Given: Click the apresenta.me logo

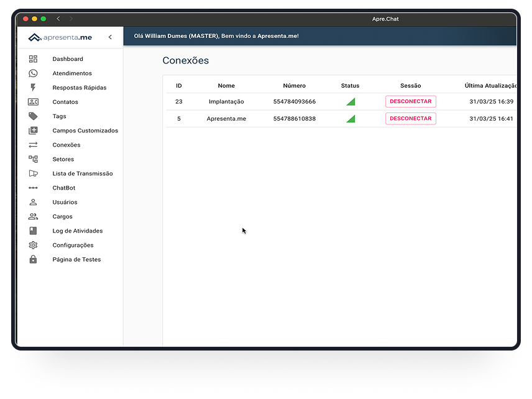Looking at the screenshot, I should [x=60, y=37].
